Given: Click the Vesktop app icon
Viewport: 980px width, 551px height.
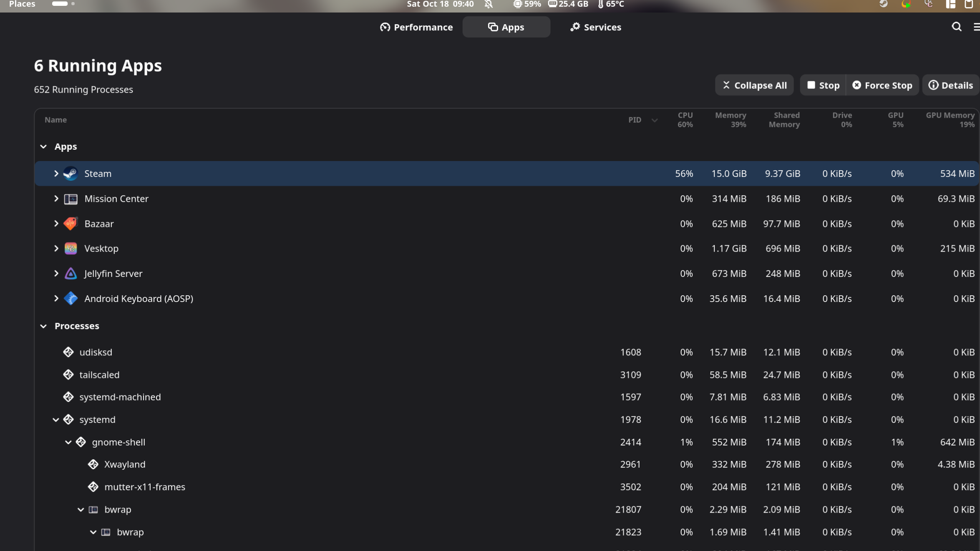Looking at the screenshot, I should pos(71,249).
